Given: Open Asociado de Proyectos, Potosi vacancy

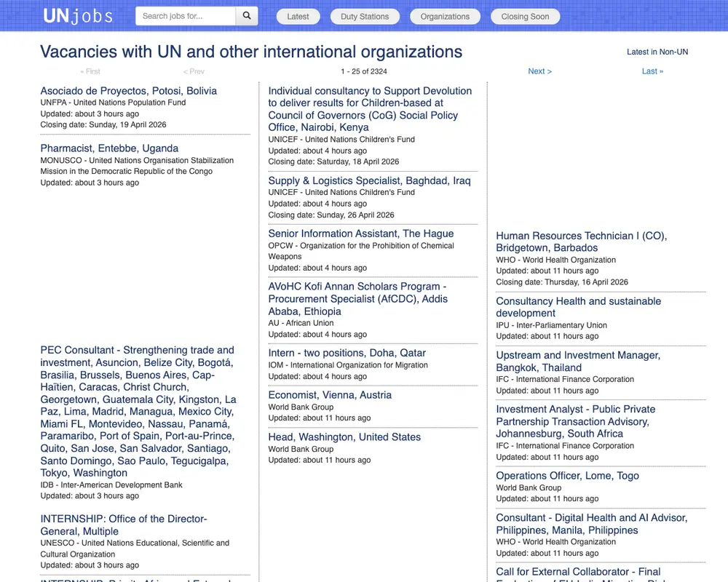Looking at the screenshot, I should 129,91.
